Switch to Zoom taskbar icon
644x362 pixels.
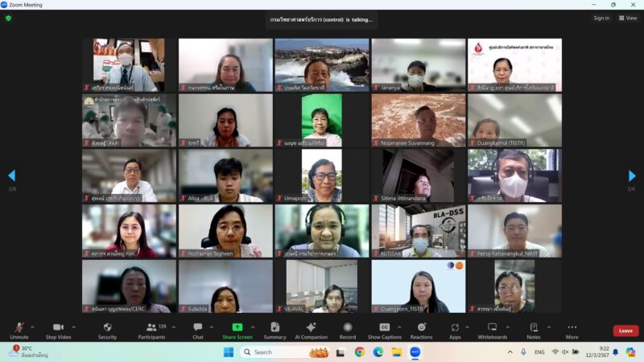tap(415, 352)
